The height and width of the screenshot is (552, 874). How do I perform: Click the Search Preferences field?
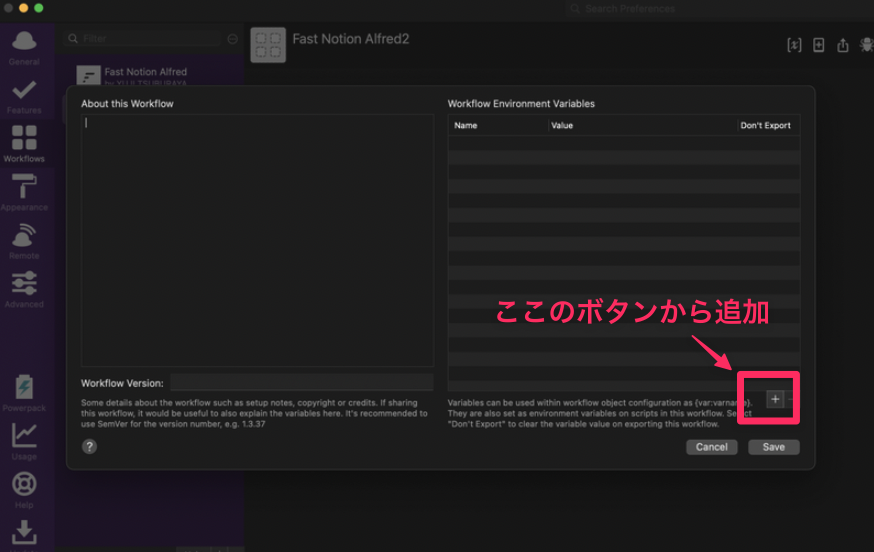point(719,9)
